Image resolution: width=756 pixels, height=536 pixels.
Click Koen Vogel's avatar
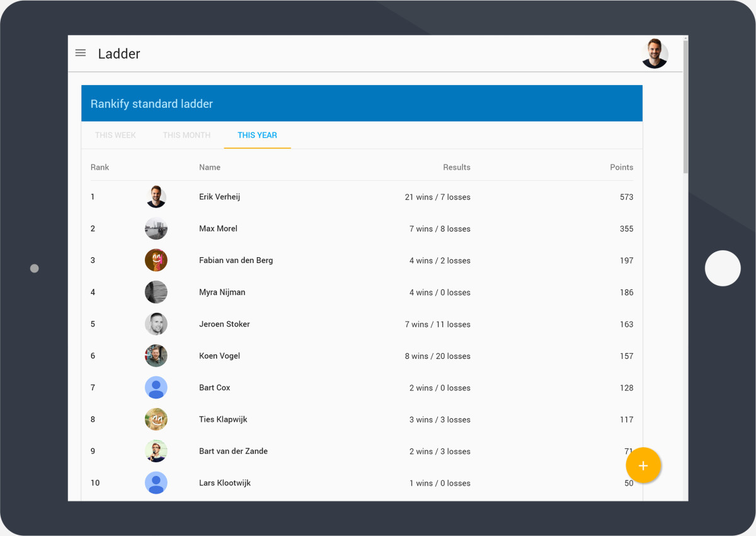pyautogui.click(x=156, y=356)
